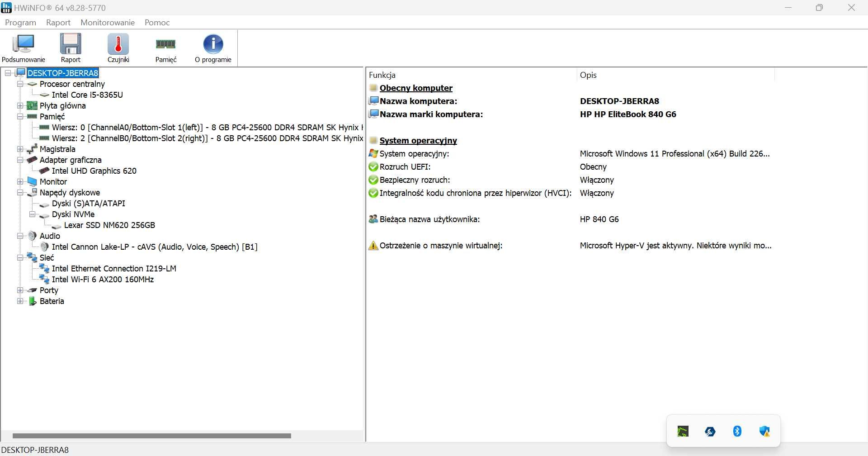Viewport: 868px width, 456px height.
Task: Open the Podsumowanie summary toolbar icon
Action: (x=24, y=44)
